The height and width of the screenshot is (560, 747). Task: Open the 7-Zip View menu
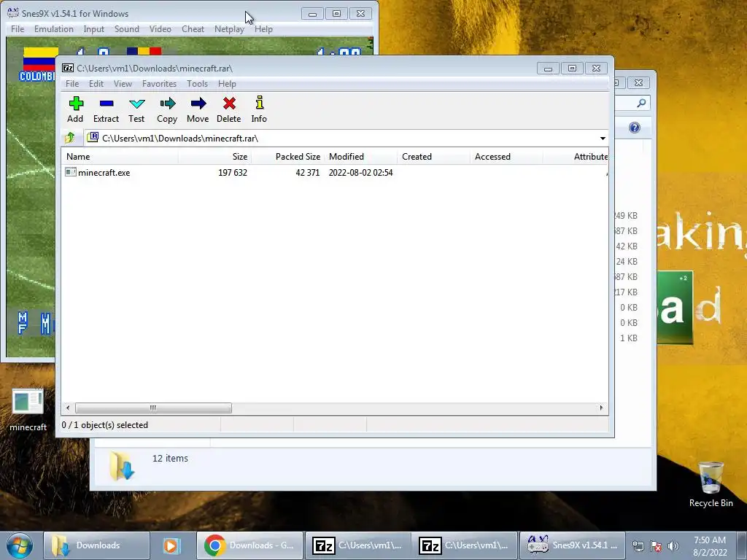click(123, 84)
